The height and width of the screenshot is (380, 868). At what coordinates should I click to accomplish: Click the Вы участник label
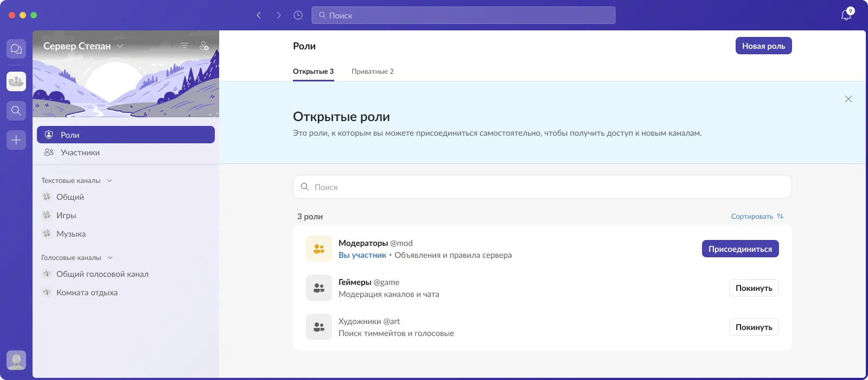[362, 255]
